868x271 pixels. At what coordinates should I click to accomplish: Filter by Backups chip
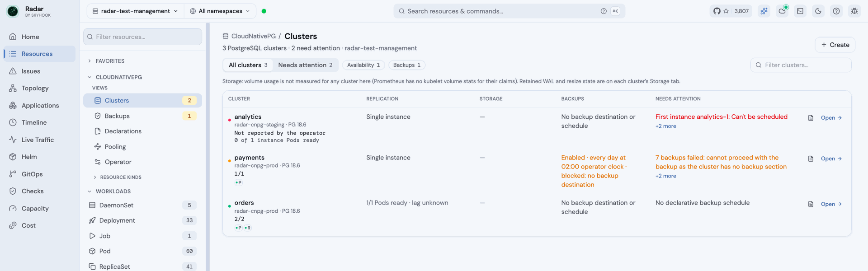click(407, 65)
